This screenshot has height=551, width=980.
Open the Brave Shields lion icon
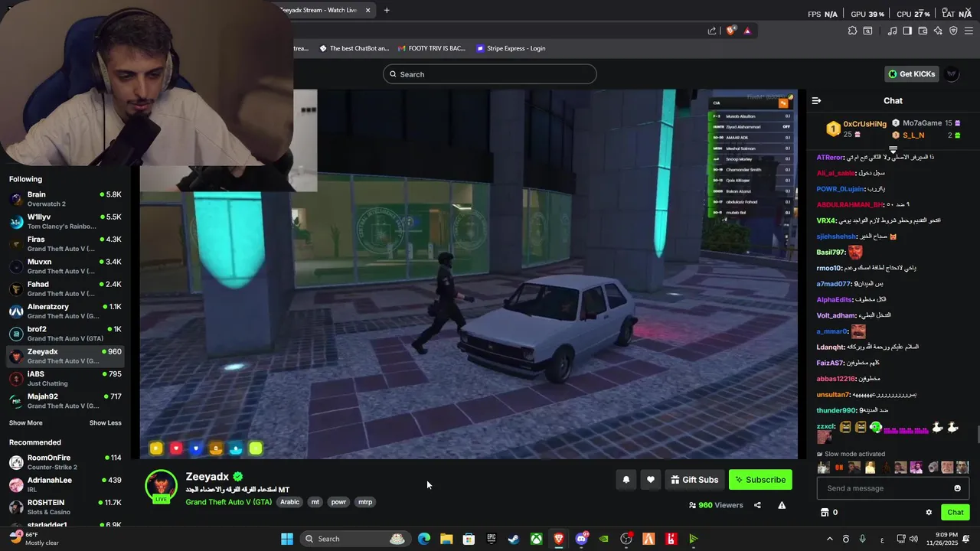731,31
